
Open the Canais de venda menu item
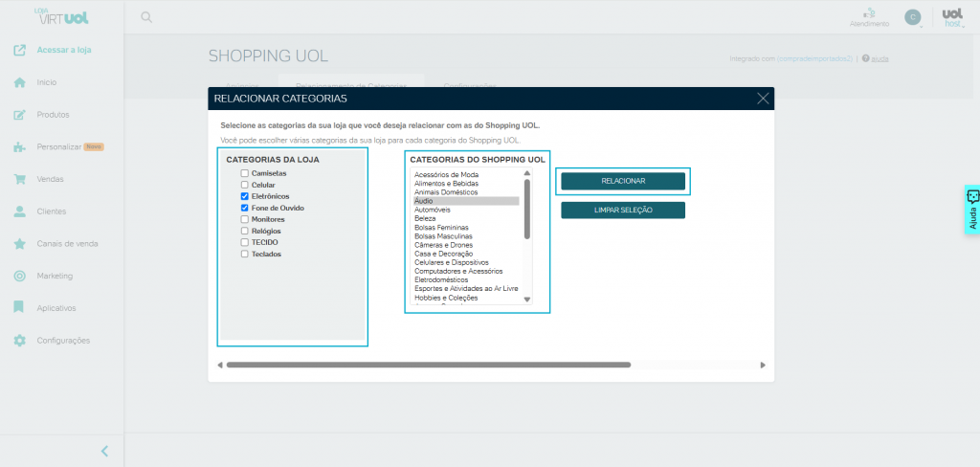[x=68, y=244]
